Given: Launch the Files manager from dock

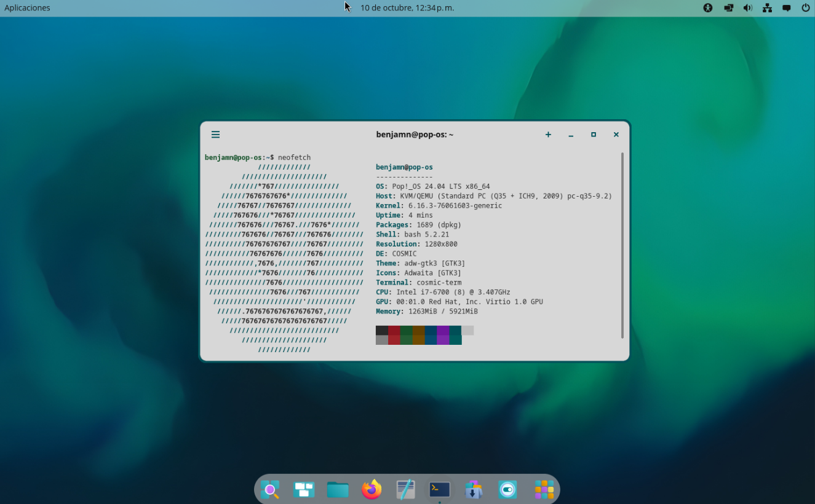Looking at the screenshot, I should 338,489.
